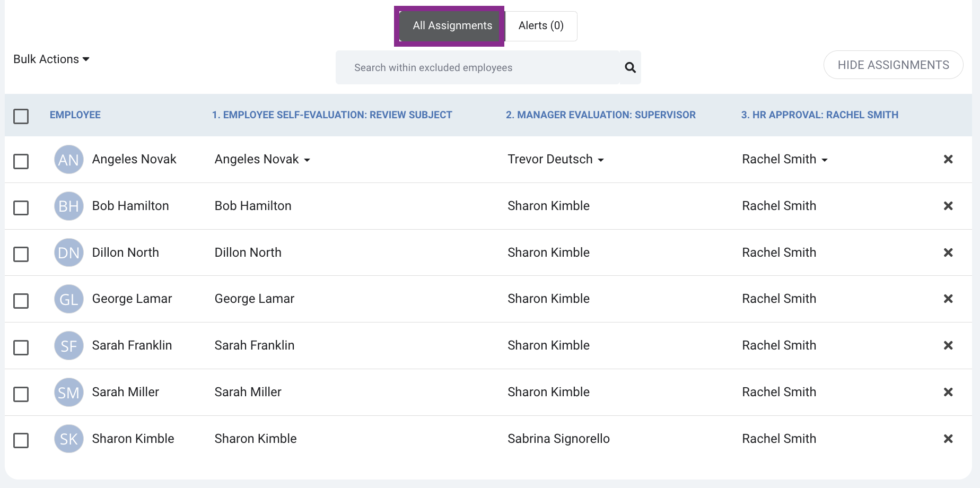Remove Dillon North row with X icon

click(x=948, y=252)
